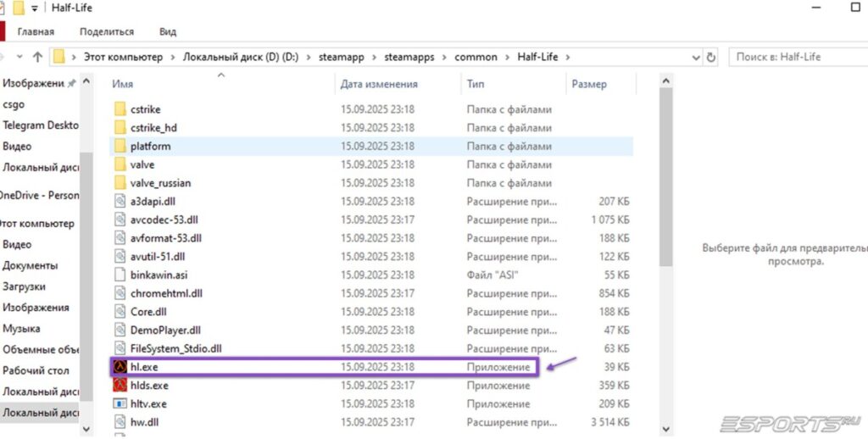
Task: Click navigation pane scrollbar down arrow
Action: tap(86, 429)
